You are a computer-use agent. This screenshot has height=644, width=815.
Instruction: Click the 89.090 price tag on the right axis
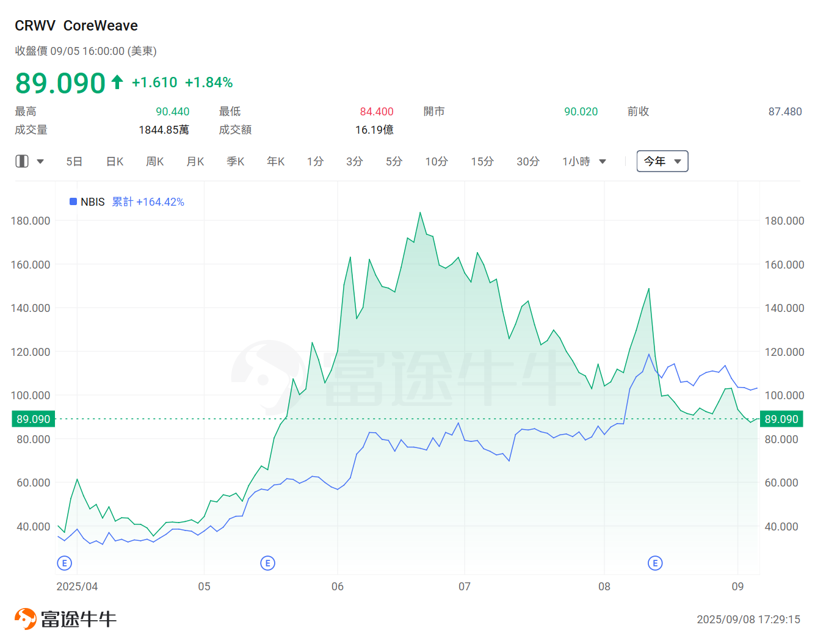(781, 419)
